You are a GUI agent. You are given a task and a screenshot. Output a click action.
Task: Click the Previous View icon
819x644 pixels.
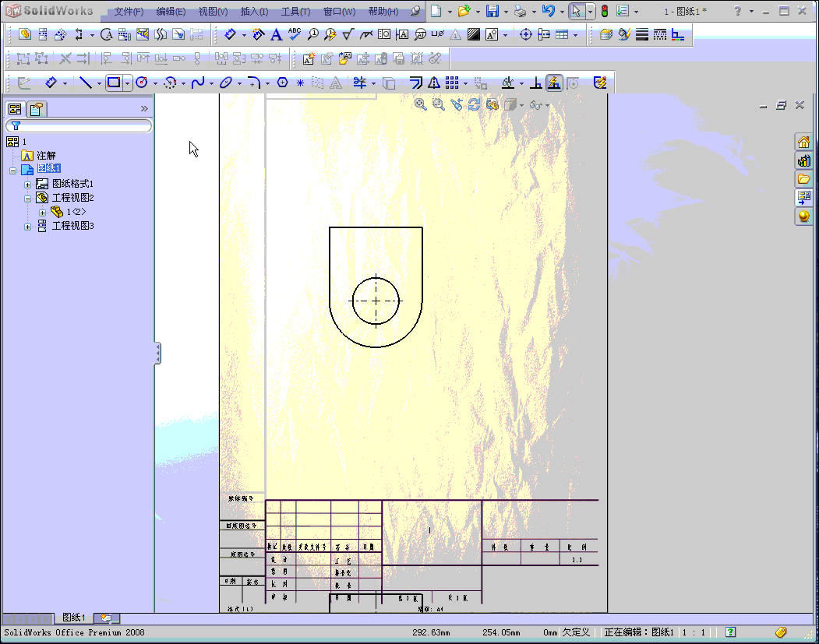click(x=457, y=104)
